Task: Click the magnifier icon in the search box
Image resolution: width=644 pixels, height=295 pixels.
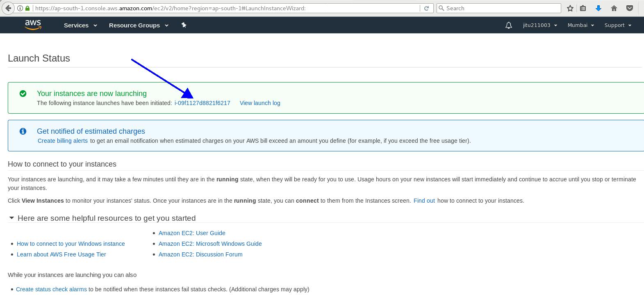Action: point(441,8)
